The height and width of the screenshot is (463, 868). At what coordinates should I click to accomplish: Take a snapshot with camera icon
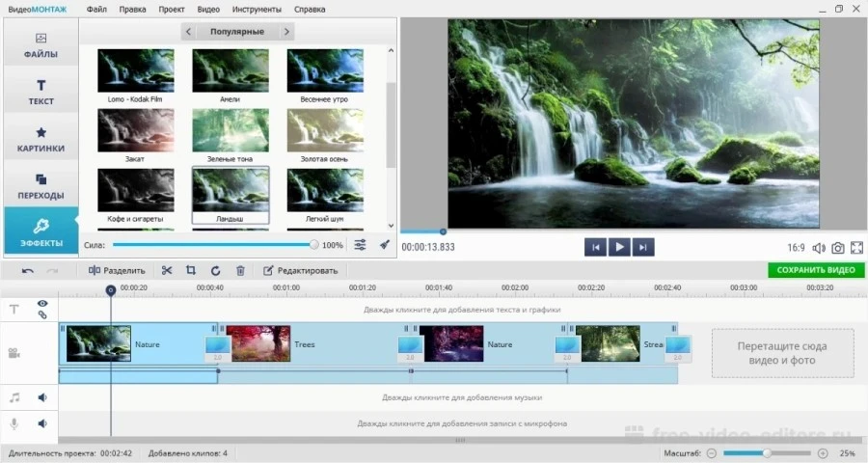point(837,248)
